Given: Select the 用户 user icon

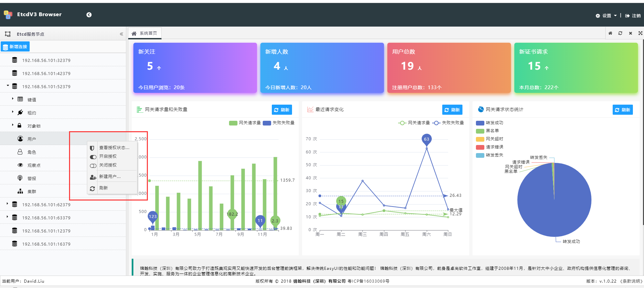Looking at the screenshot, I should [20, 139].
